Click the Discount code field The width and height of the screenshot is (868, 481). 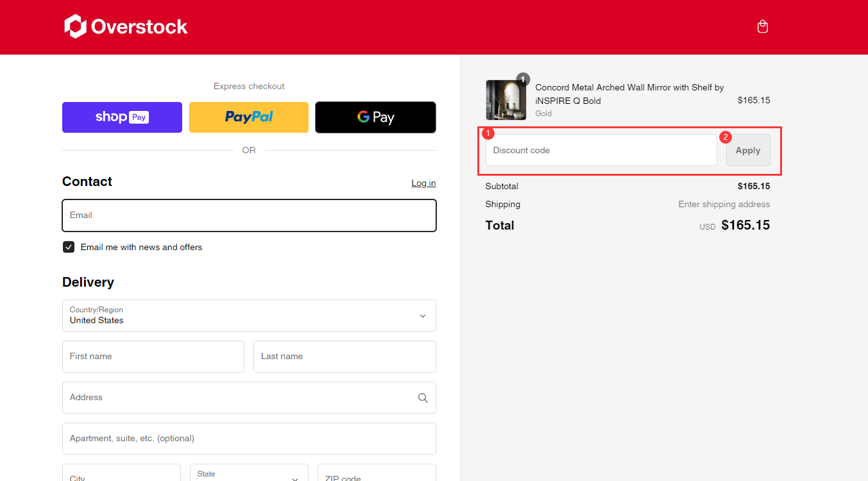601,150
